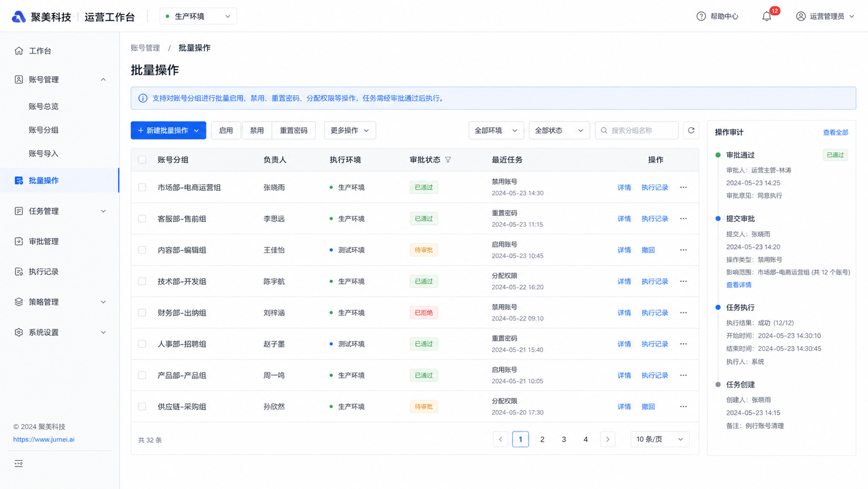868x489 pixels.
Task: Open notifications bell with 12 badge
Action: tap(767, 16)
